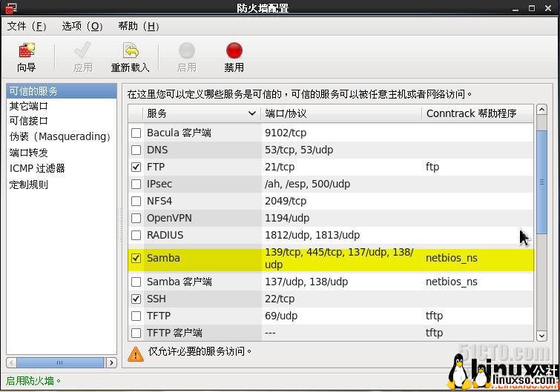Toggle the Bacula 客户端 checkbox
This screenshot has height=392, width=560.
pos(136,133)
